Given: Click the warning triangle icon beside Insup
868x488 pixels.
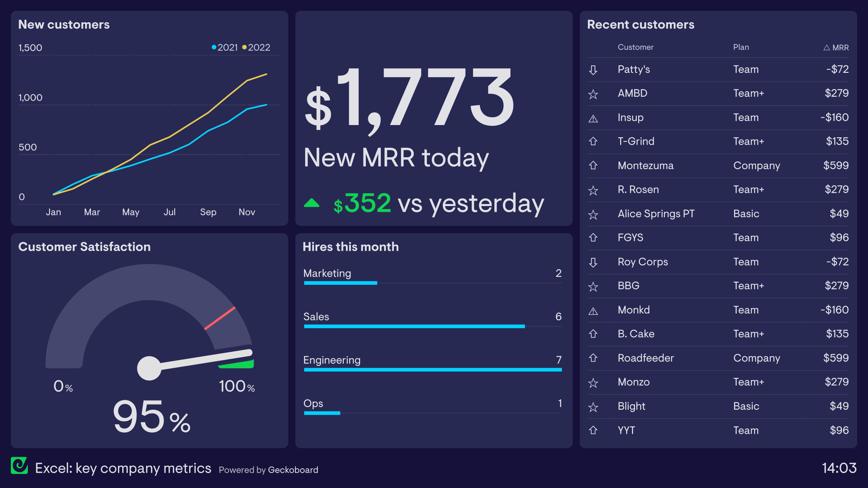Looking at the screenshot, I should pyautogui.click(x=593, y=118).
